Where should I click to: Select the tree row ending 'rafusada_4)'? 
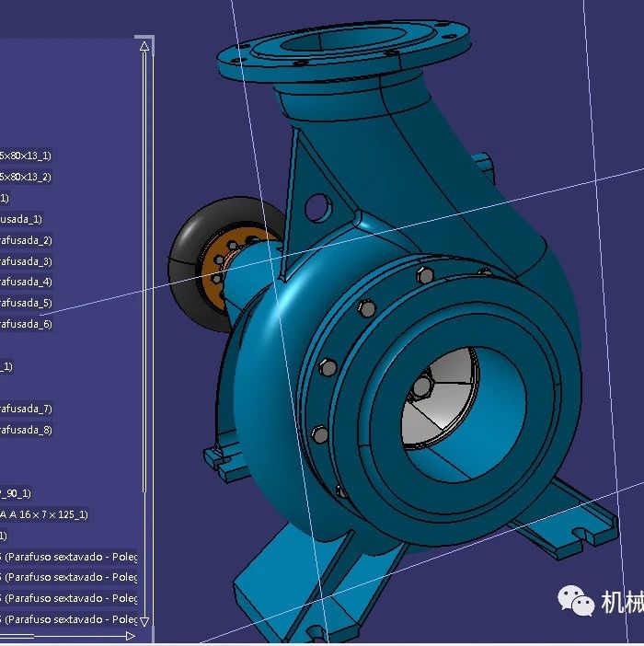point(26,282)
